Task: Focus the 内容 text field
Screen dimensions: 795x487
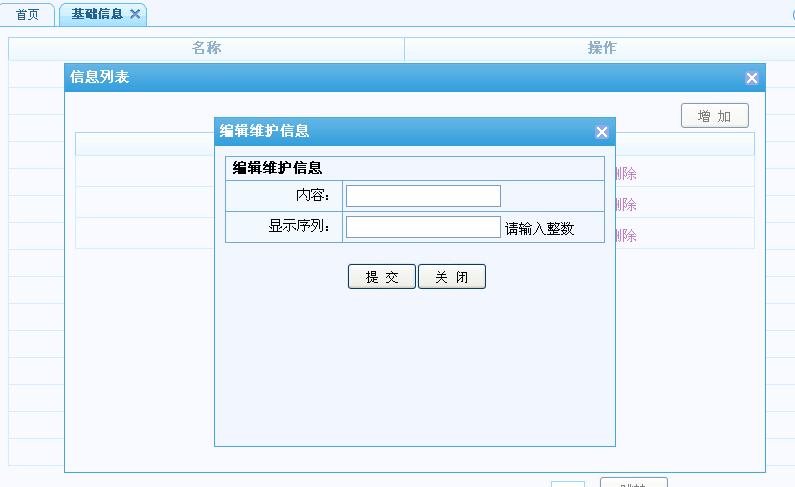Action: [423, 196]
